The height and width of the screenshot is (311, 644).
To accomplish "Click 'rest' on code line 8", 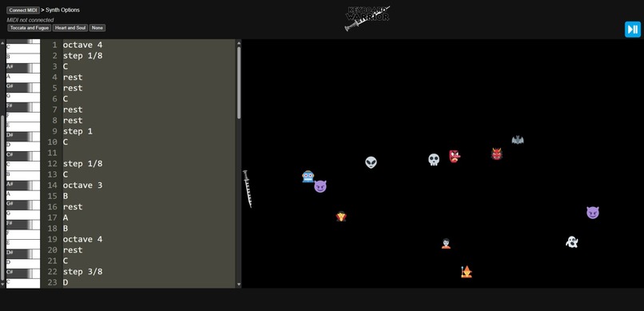I will pos(73,121).
